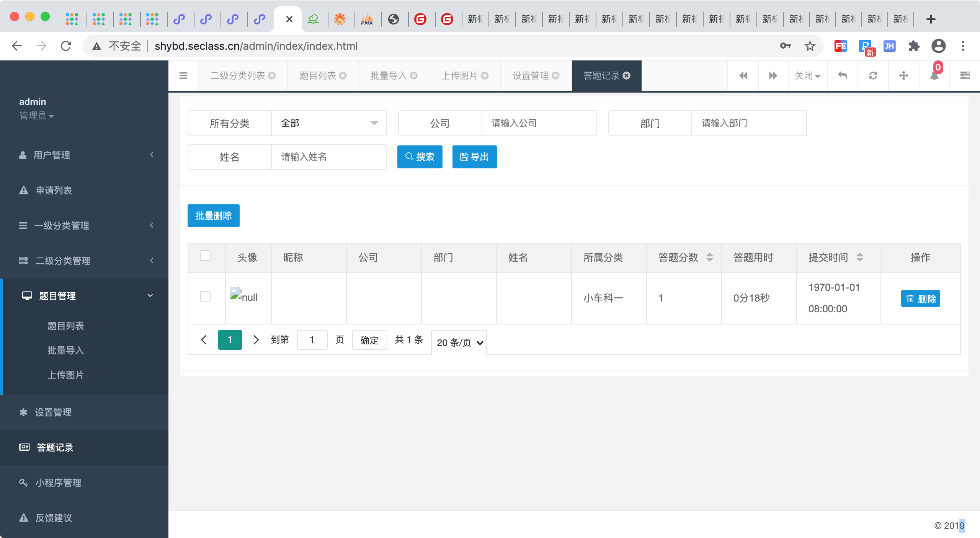Image resolution: width=980 pixels, height=538 pixels.
Task: Click the 导出 export button
Action: point(474,157)
